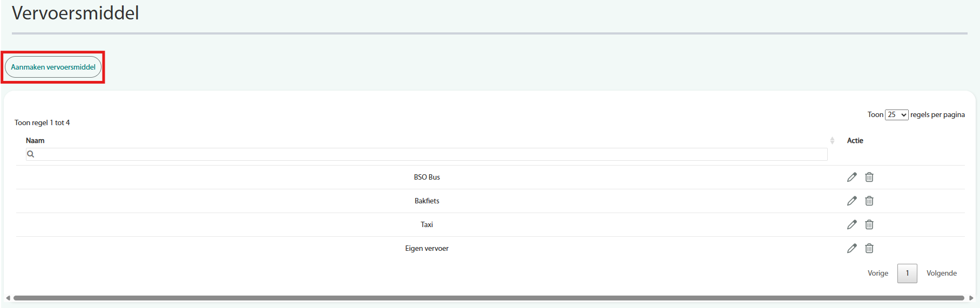Focus the Naam search field
This screenshot has width=980, height=308.
pyautogui.click(x=427, y=154)
